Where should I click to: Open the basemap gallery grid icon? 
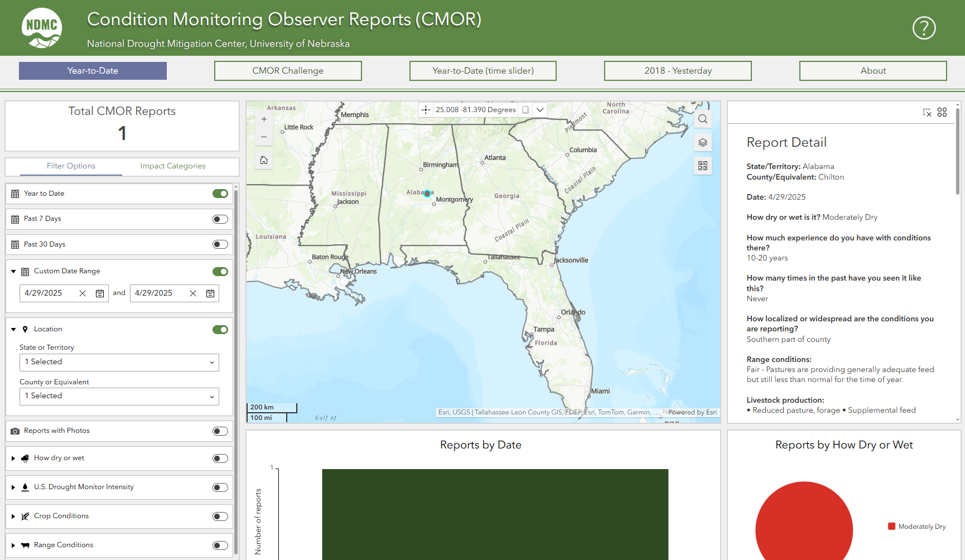click(703, 166)
